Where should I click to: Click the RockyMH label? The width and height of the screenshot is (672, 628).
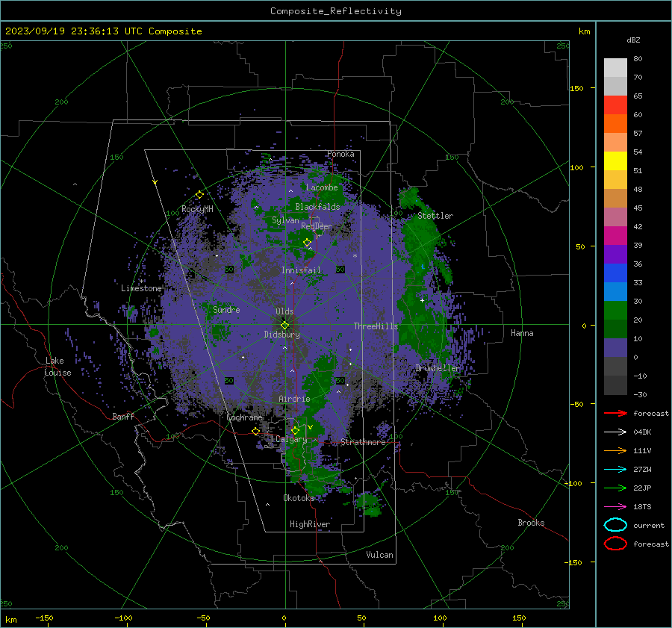point(197,209)
